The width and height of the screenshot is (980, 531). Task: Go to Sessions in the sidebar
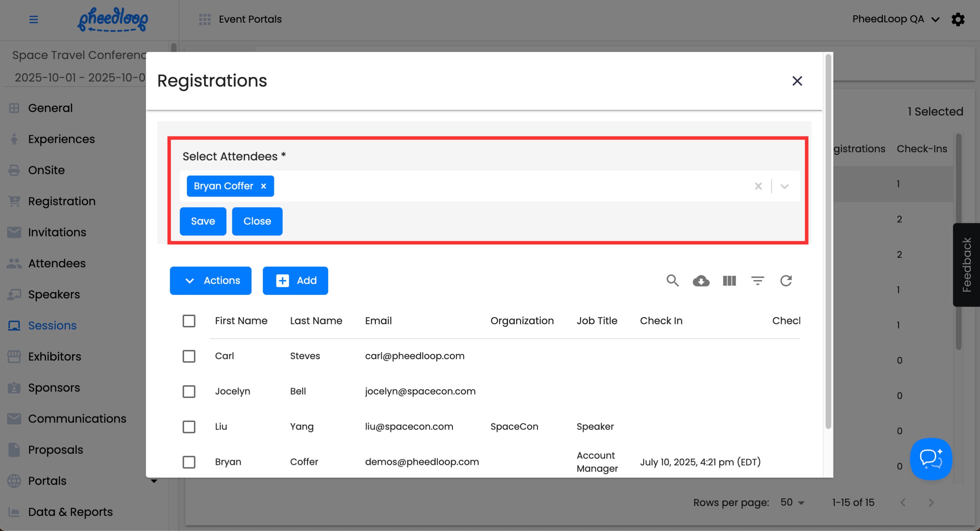(x=52, y=326)
